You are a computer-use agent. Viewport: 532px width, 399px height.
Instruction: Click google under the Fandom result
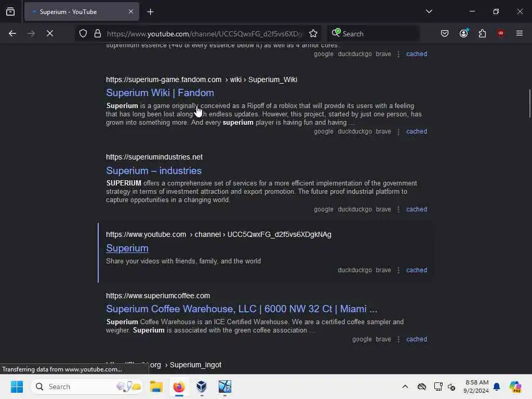tap(323, 131)
